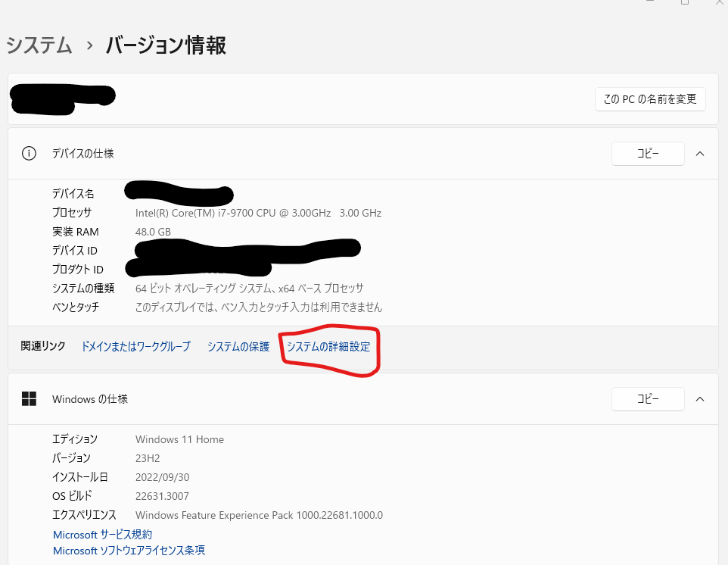The image size is (728, 565).
Task: Collapse the デバイスの仕様 section chevron
Action: point(700,153)
